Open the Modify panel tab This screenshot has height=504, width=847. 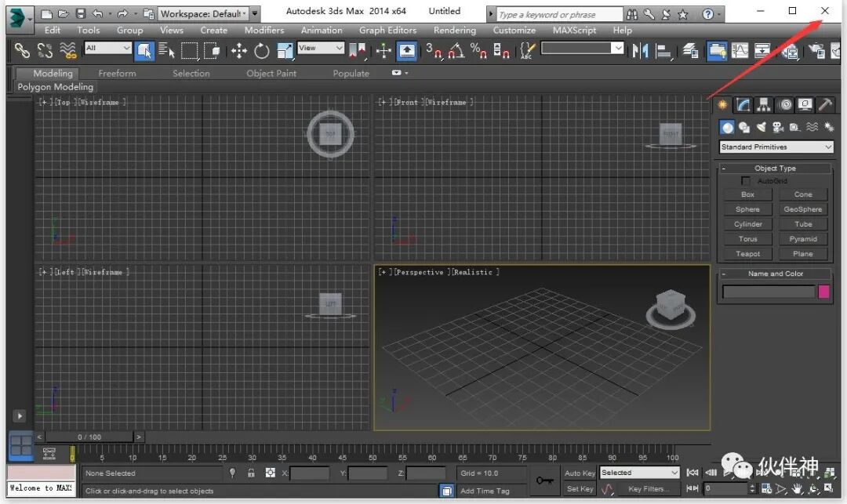click(743, 105)
